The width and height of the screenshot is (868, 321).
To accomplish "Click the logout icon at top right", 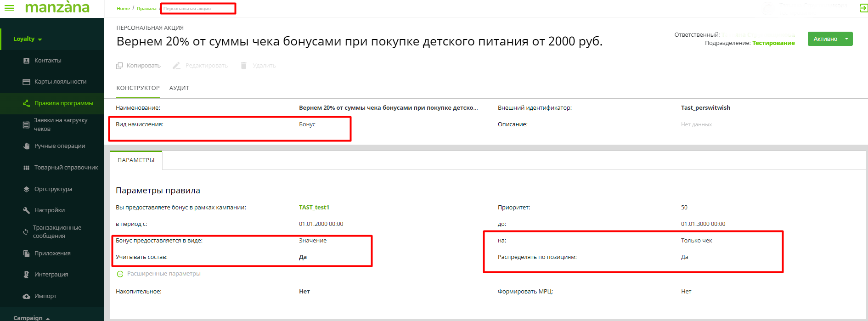I will tap(863, 8).
